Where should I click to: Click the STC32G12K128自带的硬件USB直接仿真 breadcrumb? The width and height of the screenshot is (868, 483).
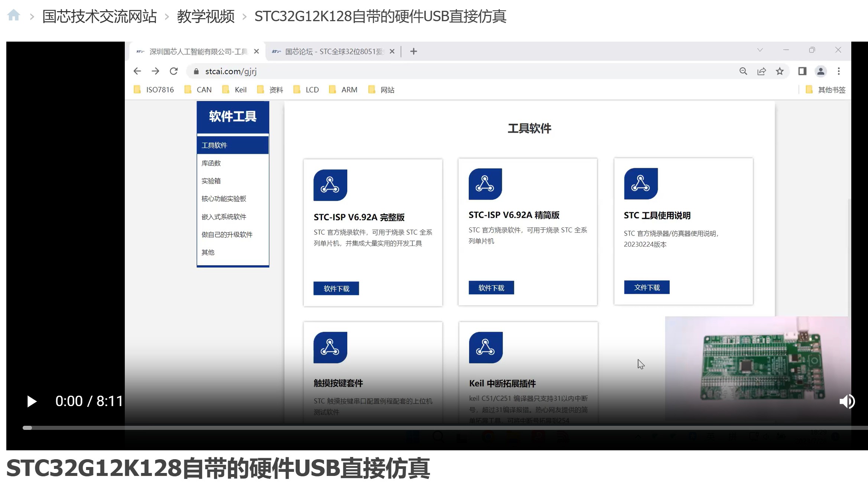pos(380,16)
